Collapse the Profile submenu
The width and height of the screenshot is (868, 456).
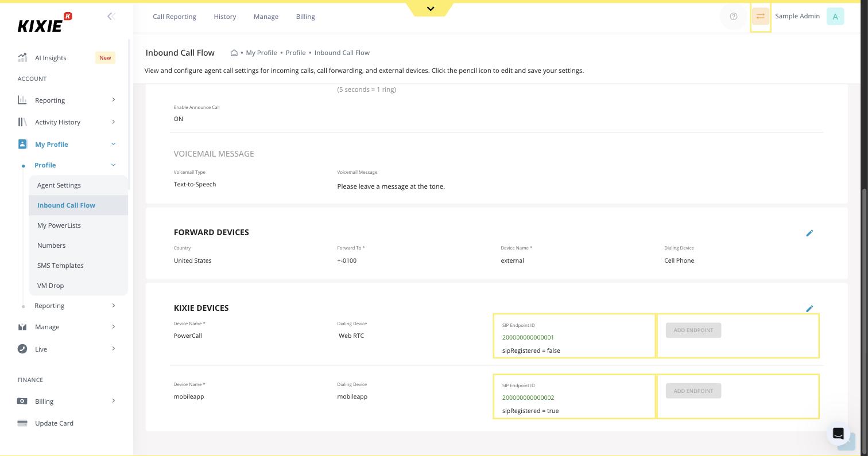(x=113, y=165)
